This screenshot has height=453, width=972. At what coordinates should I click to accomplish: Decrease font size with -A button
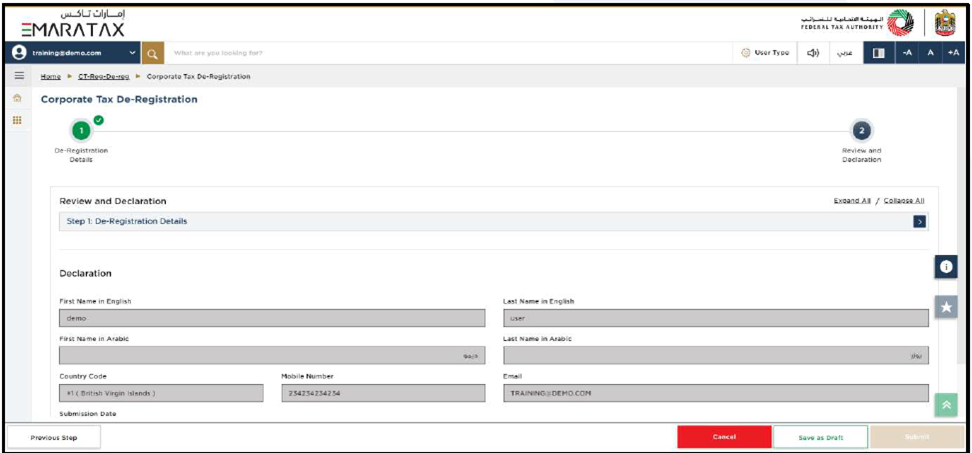[905, 52]
